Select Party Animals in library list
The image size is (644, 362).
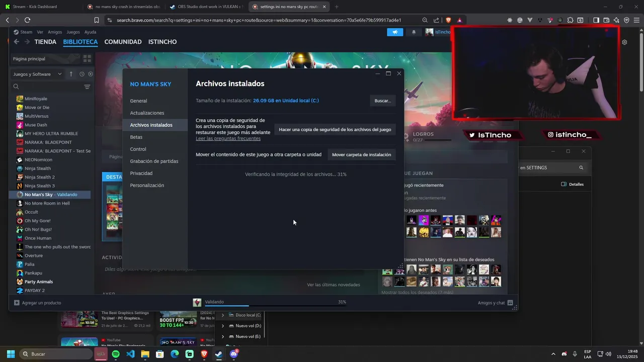point(39,282)
